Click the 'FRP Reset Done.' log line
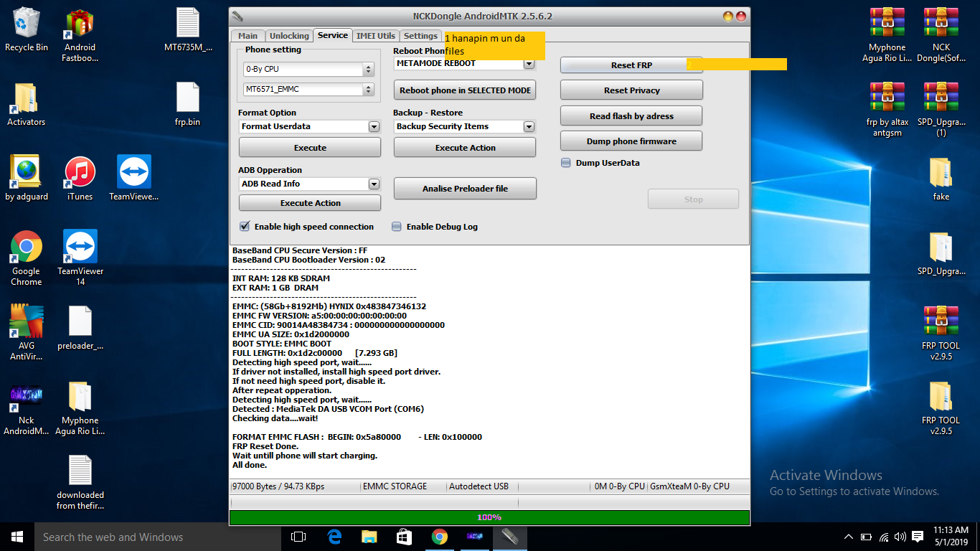The height and width of the screenshot is (551, 980). (265, 446)
